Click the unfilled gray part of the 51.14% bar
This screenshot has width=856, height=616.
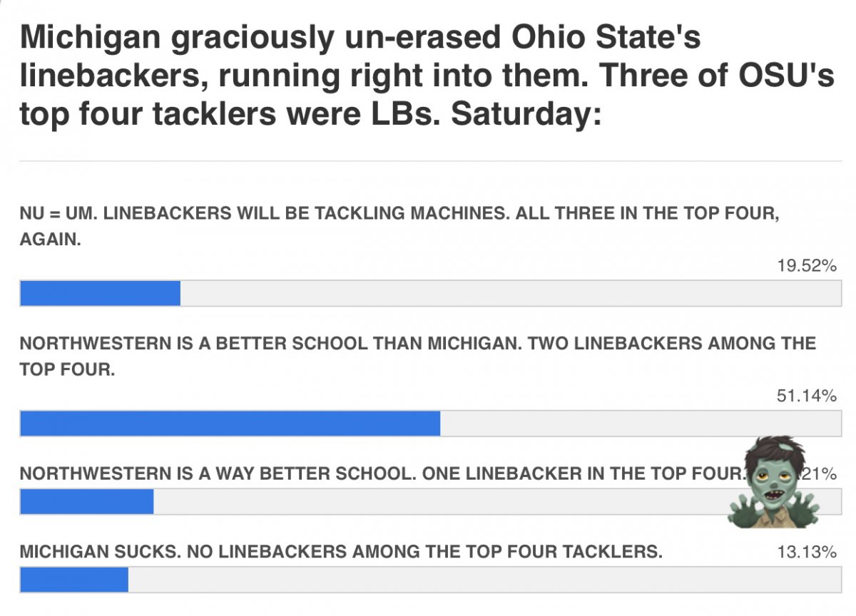point(640,423)
